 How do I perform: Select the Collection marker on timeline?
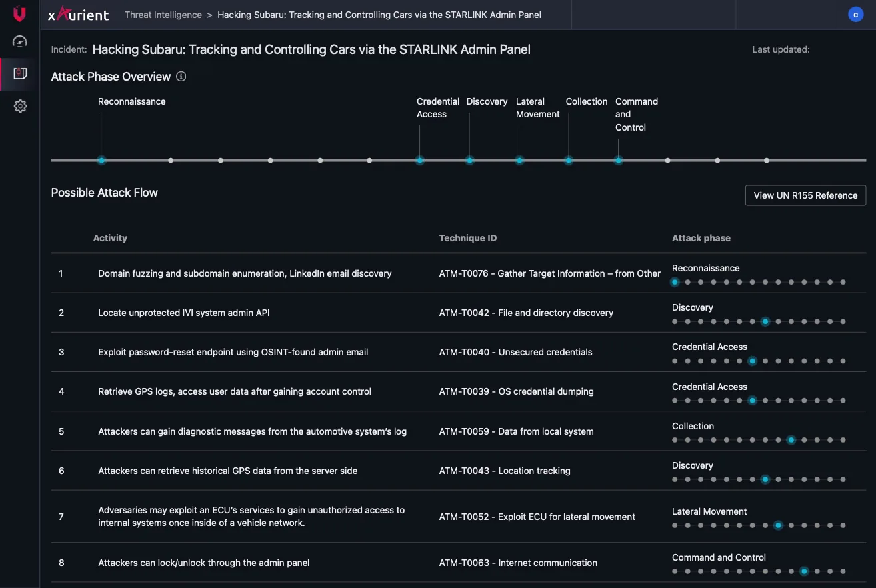click(569, 160)
